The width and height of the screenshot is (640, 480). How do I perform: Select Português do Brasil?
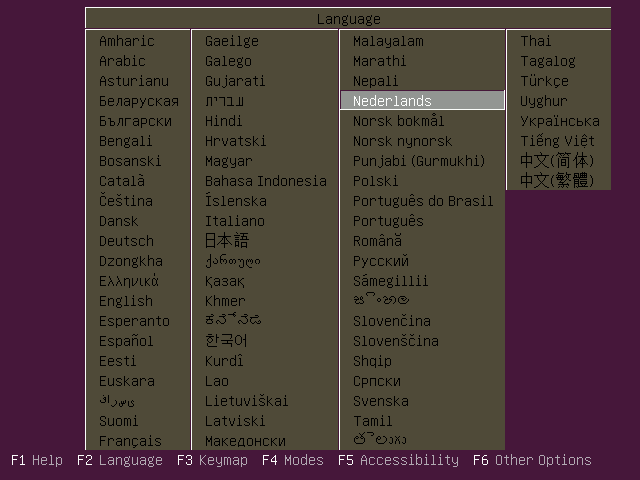423,201
